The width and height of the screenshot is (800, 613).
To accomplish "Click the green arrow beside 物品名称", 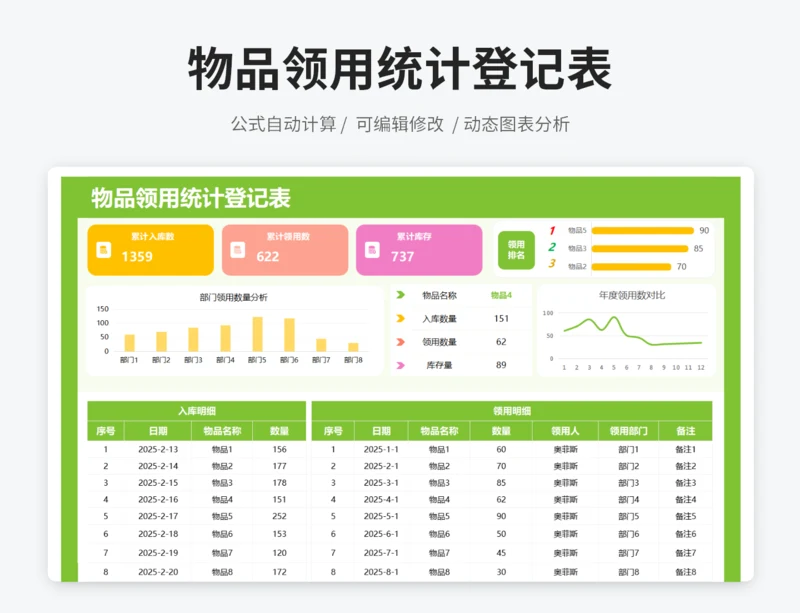I will (401, 295).
